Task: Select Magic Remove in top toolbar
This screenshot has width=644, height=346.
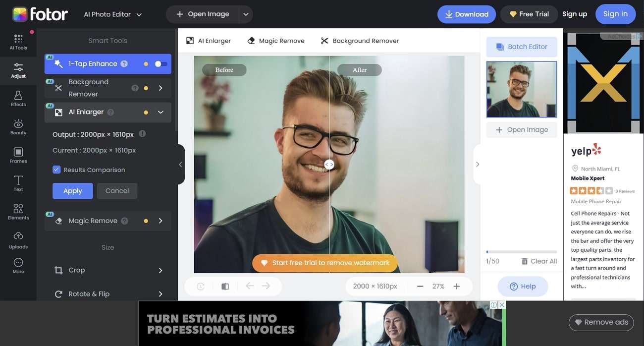Action: click(x=275, y=41)
